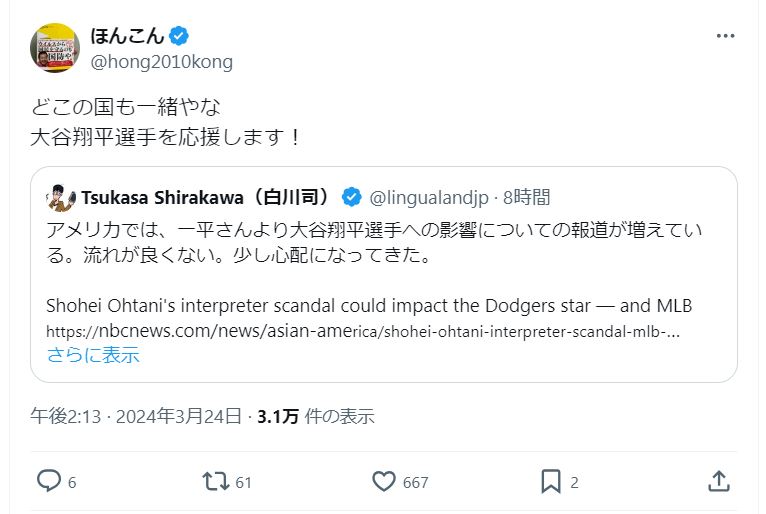The height and width of the screenshot is (514, 766).
Task: Open the @hong2010kong handle link
Action: pos(162,62)
